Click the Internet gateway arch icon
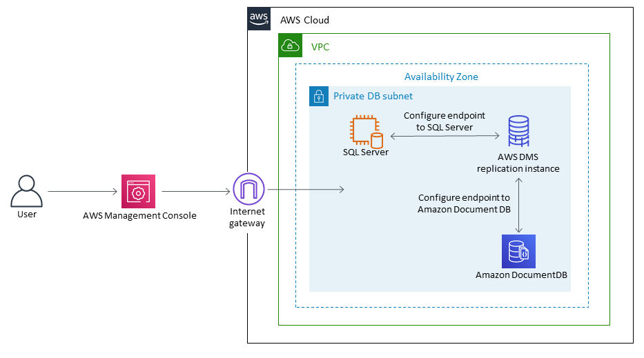 (248, 189)
